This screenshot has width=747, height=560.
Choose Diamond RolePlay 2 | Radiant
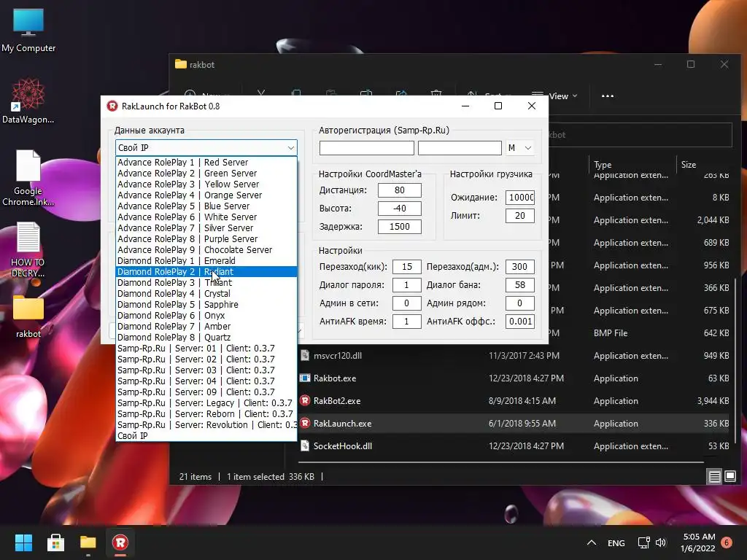pyautogui.click(x=206, y=272)
